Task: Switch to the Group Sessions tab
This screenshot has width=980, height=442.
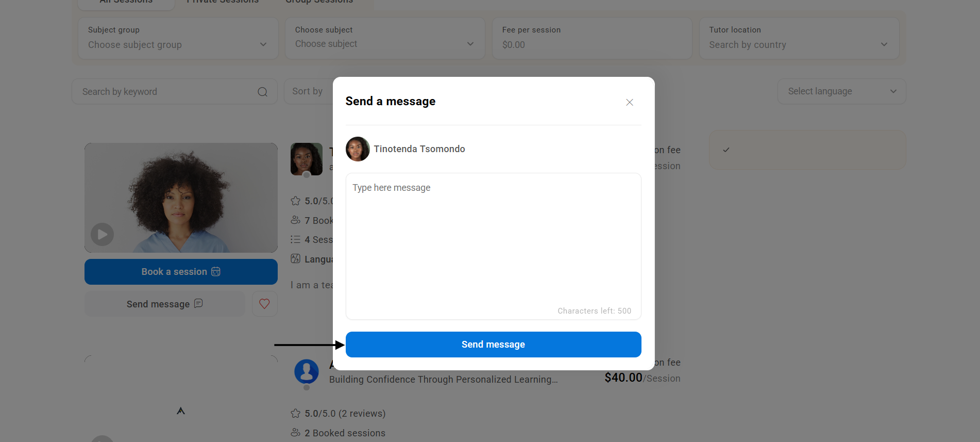Action: (319, 2)
